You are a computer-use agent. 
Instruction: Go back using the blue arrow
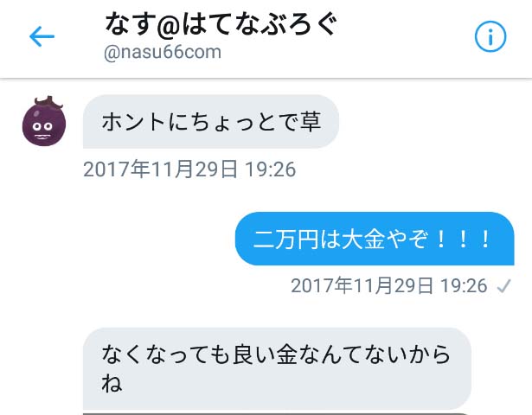(x=42, y=36)
